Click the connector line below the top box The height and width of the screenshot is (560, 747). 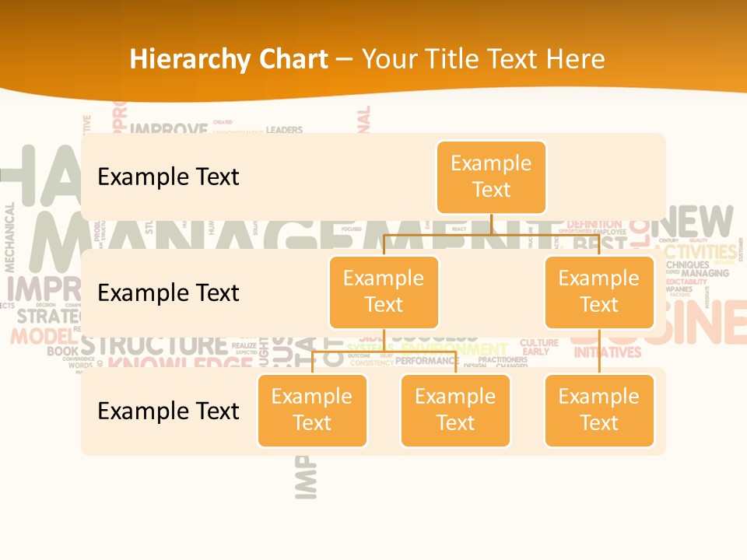[491, 224]
